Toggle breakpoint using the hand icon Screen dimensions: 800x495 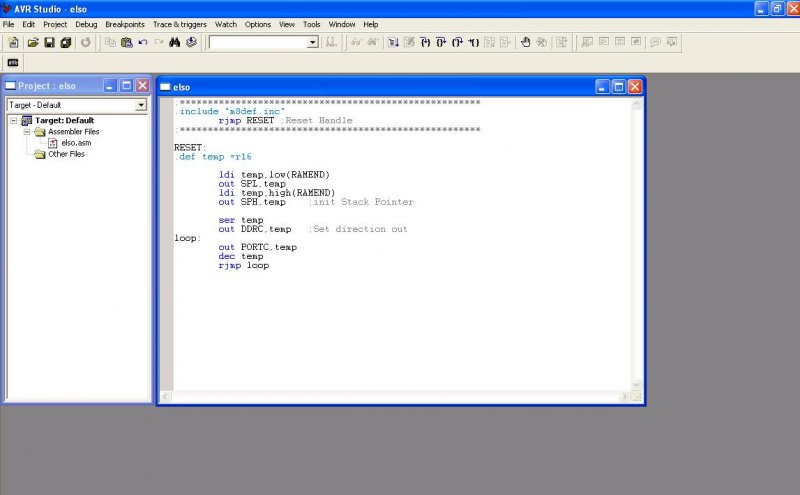(526, 42)
